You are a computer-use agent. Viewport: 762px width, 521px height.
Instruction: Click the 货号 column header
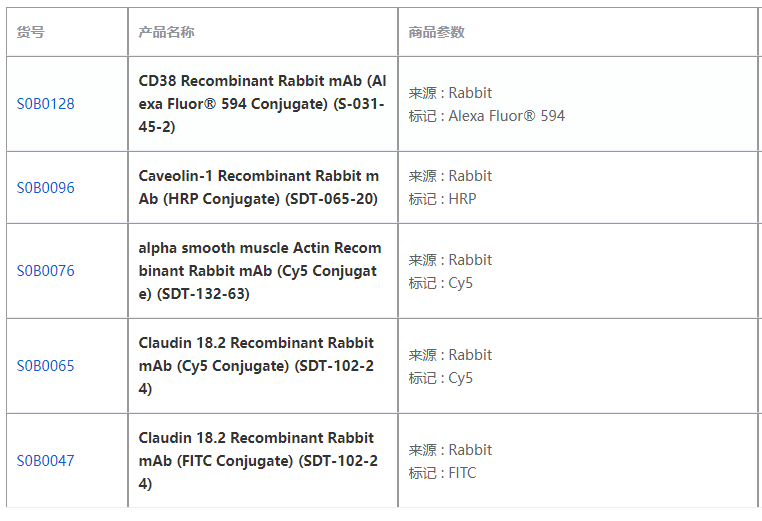(31, 32)
